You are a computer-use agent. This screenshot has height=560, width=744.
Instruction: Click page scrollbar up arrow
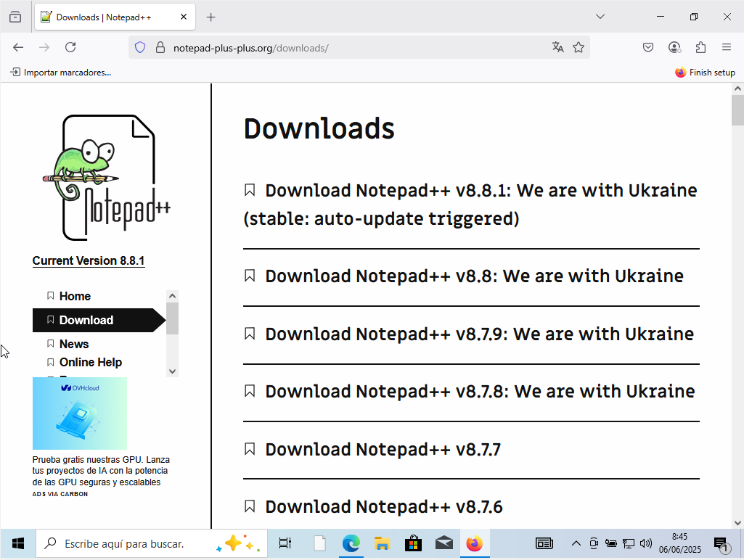(x=737, y=88)
